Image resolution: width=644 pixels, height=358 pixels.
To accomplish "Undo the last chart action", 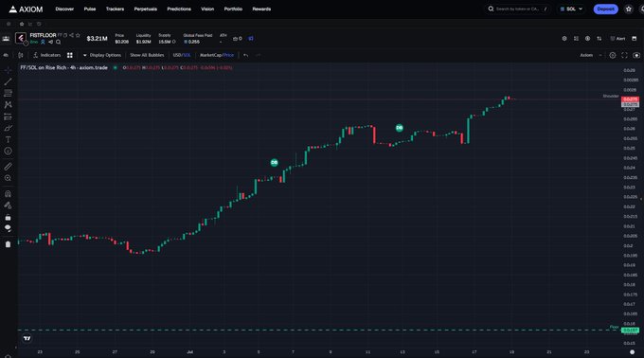I will (245, 55).
